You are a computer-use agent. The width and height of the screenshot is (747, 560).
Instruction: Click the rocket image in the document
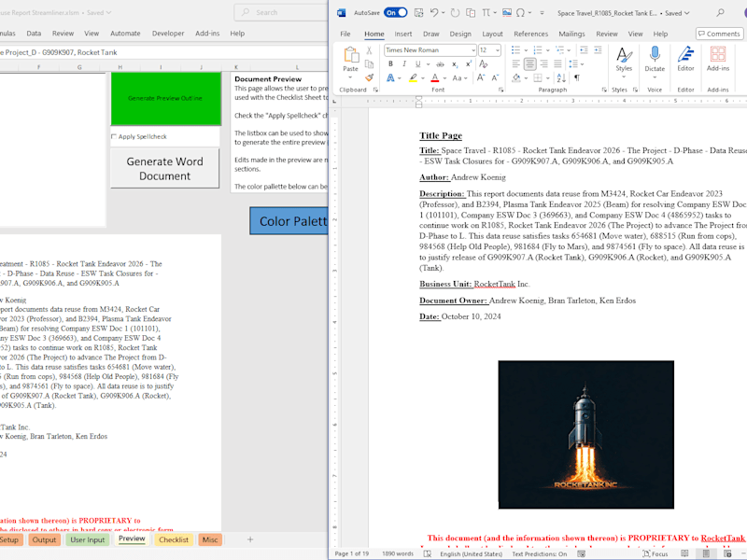pyautogui.click(x=586, y=435)
